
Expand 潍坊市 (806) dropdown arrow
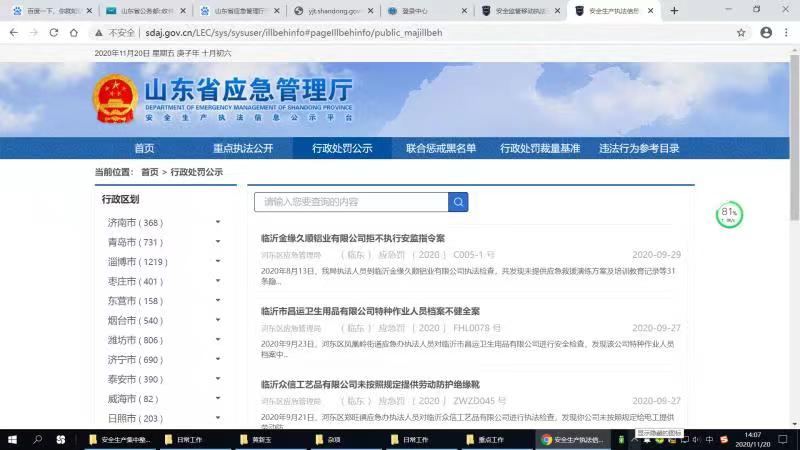pos(218,339)
